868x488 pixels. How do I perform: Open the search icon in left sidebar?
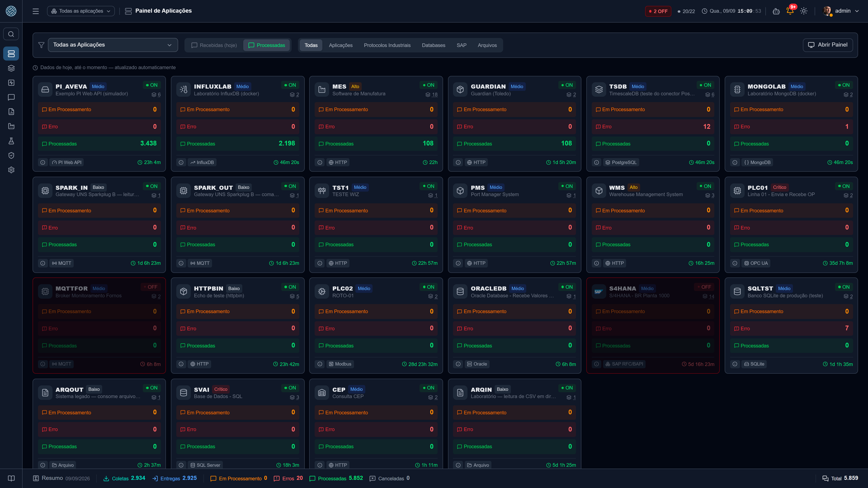click(11, 34)
